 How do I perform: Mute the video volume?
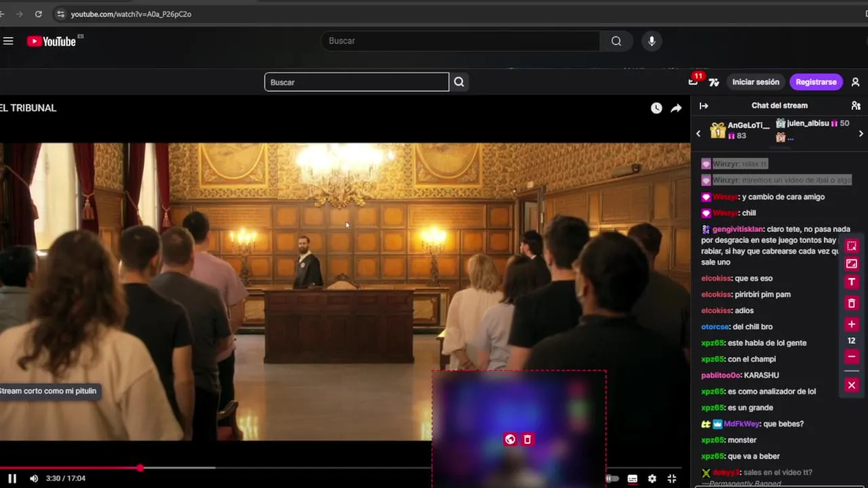click(34, 479)
